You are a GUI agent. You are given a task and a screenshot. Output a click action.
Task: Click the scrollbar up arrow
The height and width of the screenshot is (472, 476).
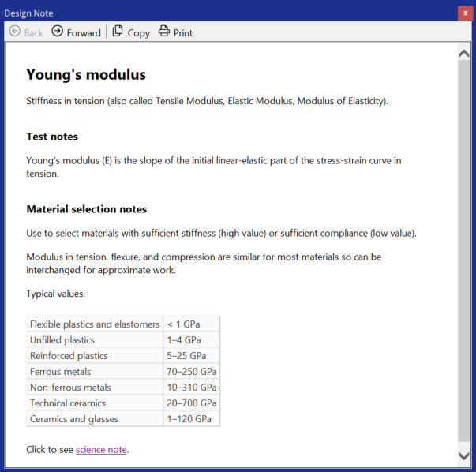point(464,54)
